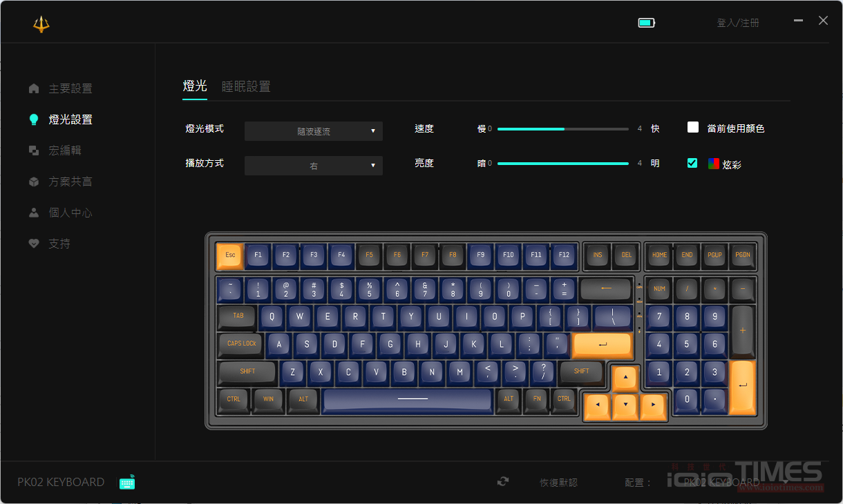Screen dimensions: 843x504
Task: Uncheck the 炫彩 checkbox
Action: click(x=692, y=163)
